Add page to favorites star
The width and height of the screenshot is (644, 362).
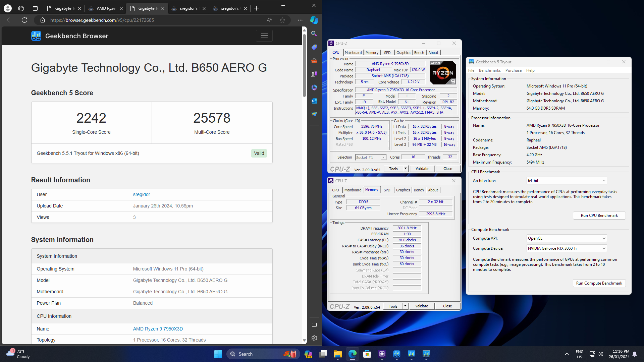click(282, 20)
